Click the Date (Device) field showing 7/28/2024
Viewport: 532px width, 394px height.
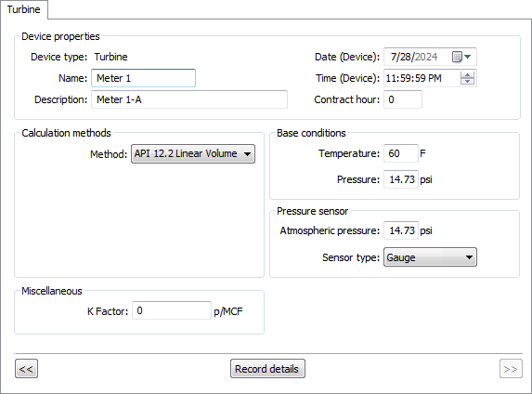(x=430, y=57)
